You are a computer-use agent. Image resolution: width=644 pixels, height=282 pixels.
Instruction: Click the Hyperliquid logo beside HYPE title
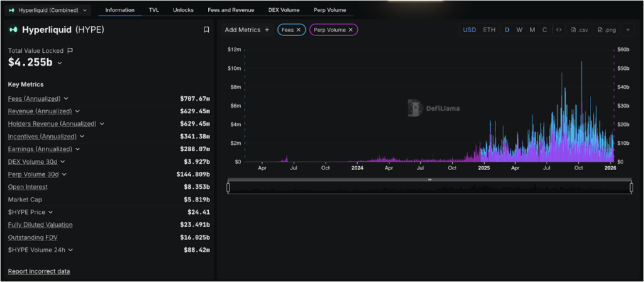pyautogui.click(x=14, y=30)
